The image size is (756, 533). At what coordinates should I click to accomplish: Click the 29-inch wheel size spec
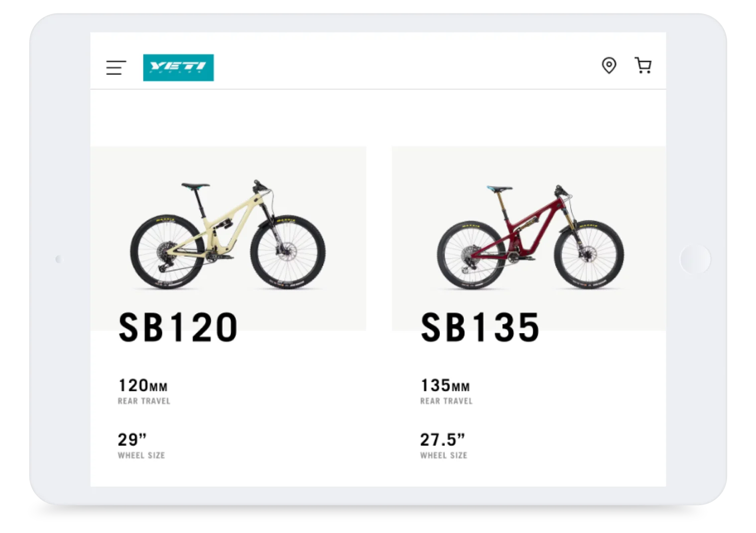pyautogui.click(x=131, y=439)
